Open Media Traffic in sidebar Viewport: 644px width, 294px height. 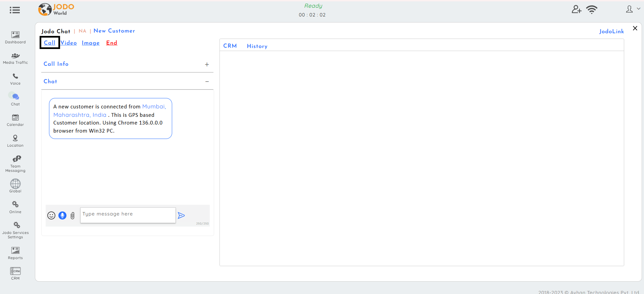pos(15,58)
